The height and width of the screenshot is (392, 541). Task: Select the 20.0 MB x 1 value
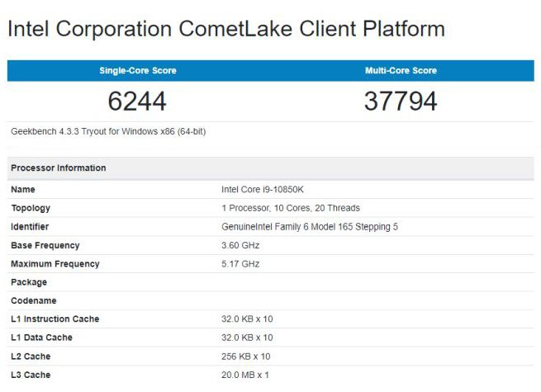click(x=245, y=375)
